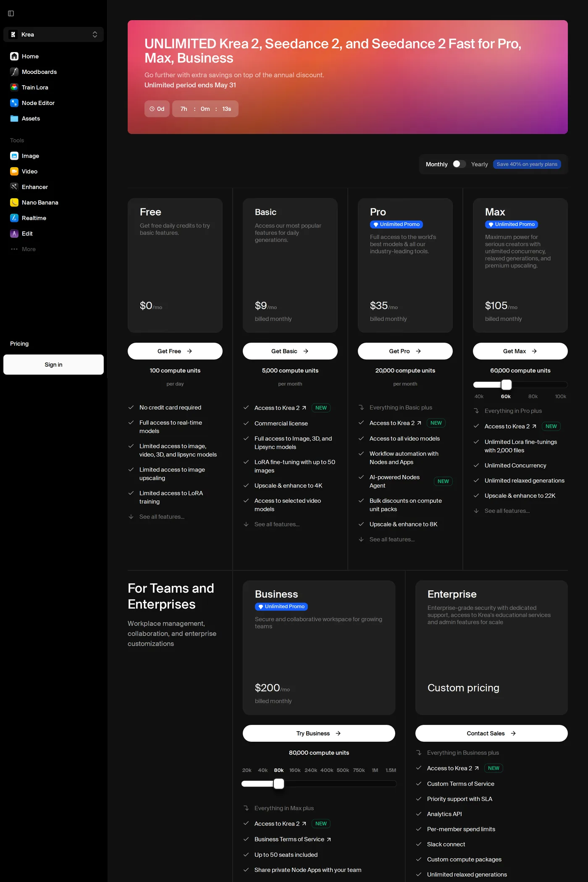Select 1.5M on Business slider scale
The width and height of the screenshot is (588, 882).
coord(391,770)
